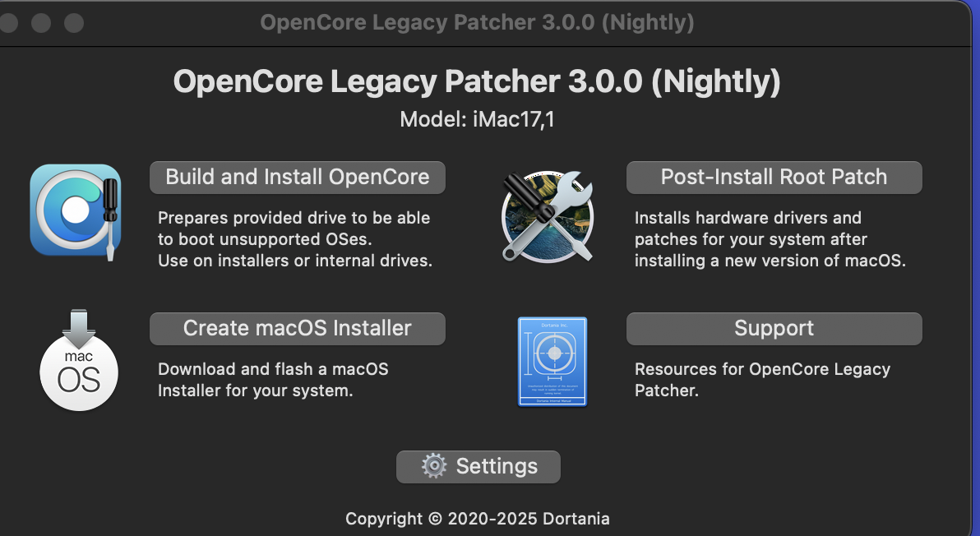Click the window's zoom button (third dot)

coord(74,23)
